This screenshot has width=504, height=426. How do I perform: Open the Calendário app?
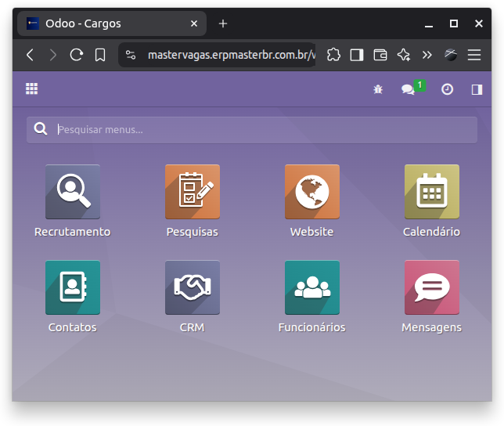point(431,192)
